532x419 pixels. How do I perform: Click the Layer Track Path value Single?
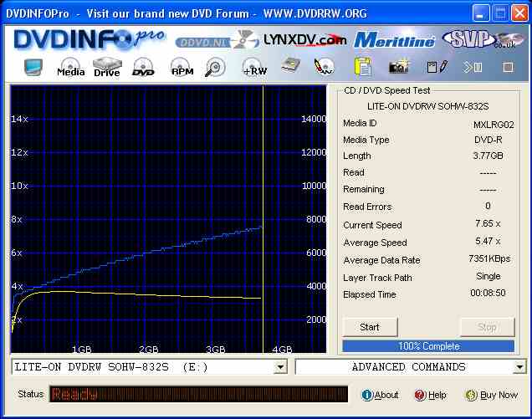489,277
